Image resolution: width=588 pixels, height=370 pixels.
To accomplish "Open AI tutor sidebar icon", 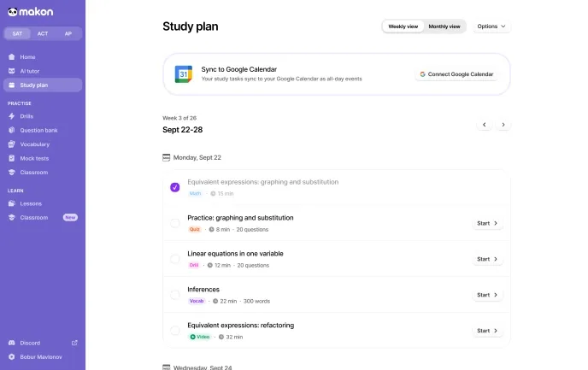I will 12,71.
